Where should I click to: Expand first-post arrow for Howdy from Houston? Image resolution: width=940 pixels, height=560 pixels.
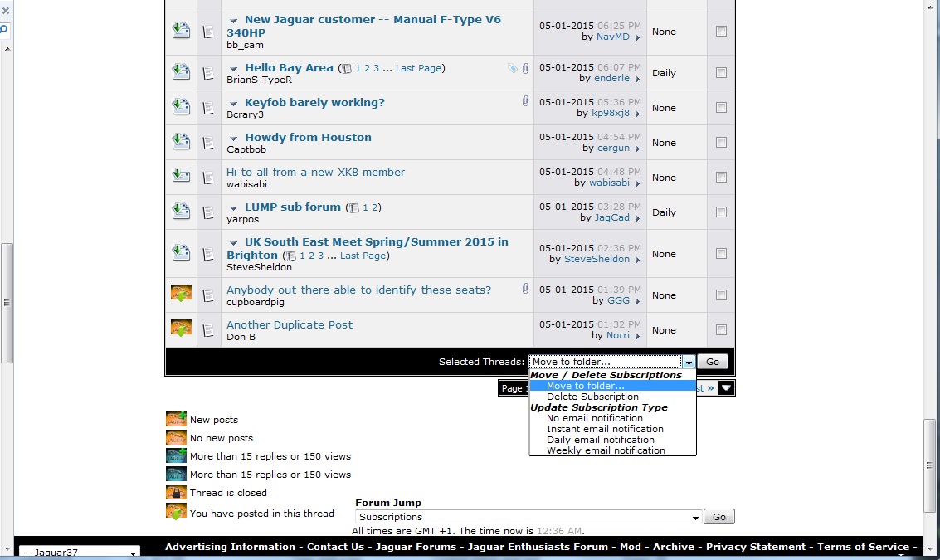[x=234, y=139]
